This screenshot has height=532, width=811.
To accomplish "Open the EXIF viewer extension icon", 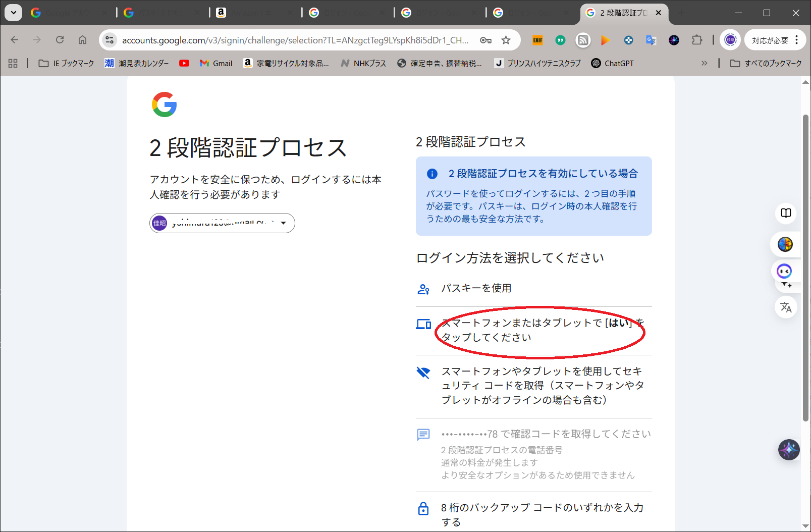I will click(537, 40).
